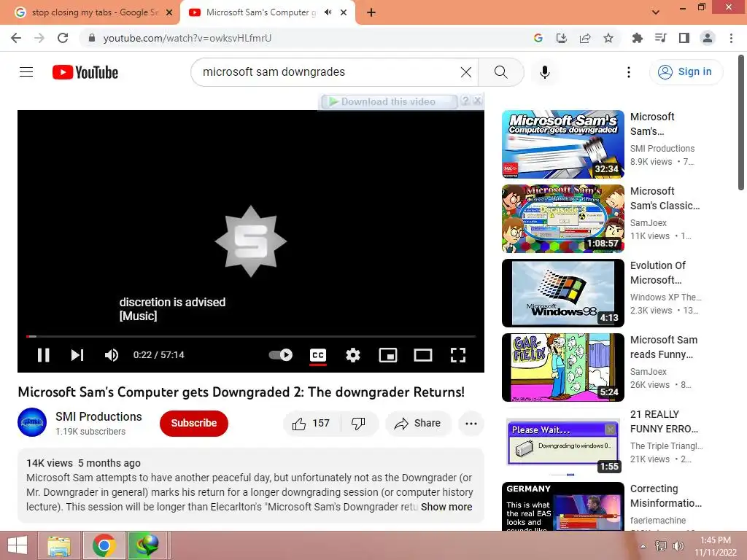Open Evolution Of Microsoft video thumbnail

coord(562,293)
